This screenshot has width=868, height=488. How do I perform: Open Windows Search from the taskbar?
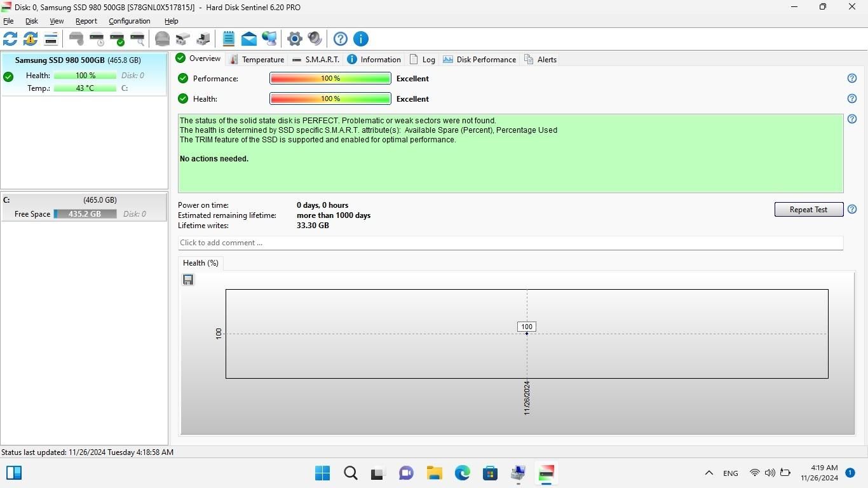tap(351, 473)
